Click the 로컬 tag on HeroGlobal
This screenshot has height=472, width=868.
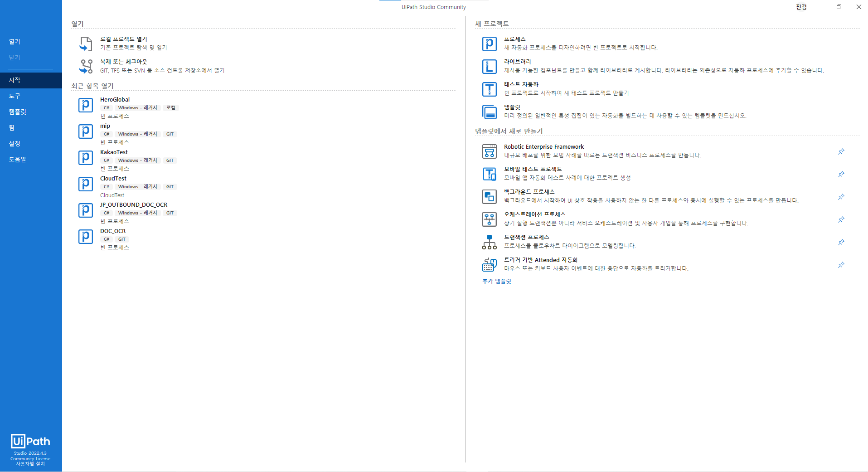171,108
